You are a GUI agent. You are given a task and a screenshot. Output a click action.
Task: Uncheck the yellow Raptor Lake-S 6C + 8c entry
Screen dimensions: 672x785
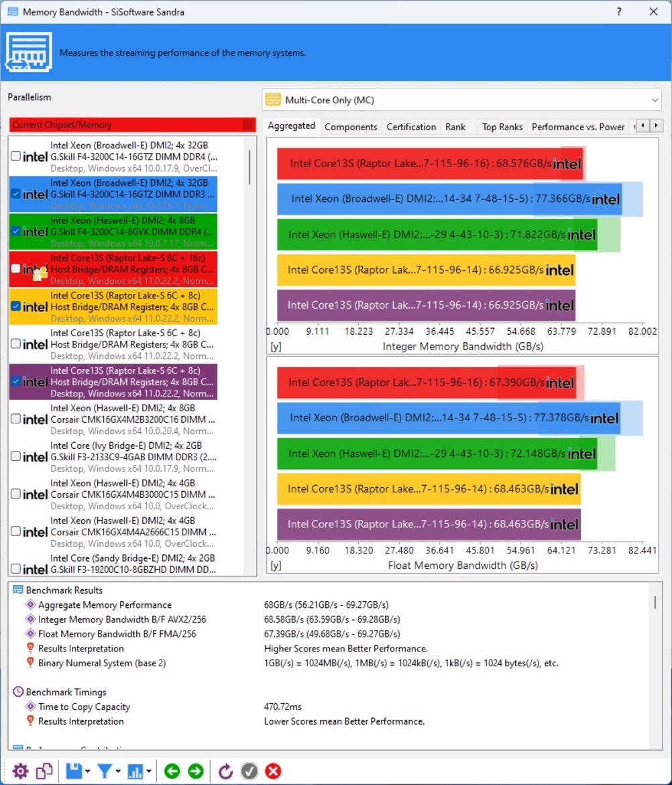[15, 306]
